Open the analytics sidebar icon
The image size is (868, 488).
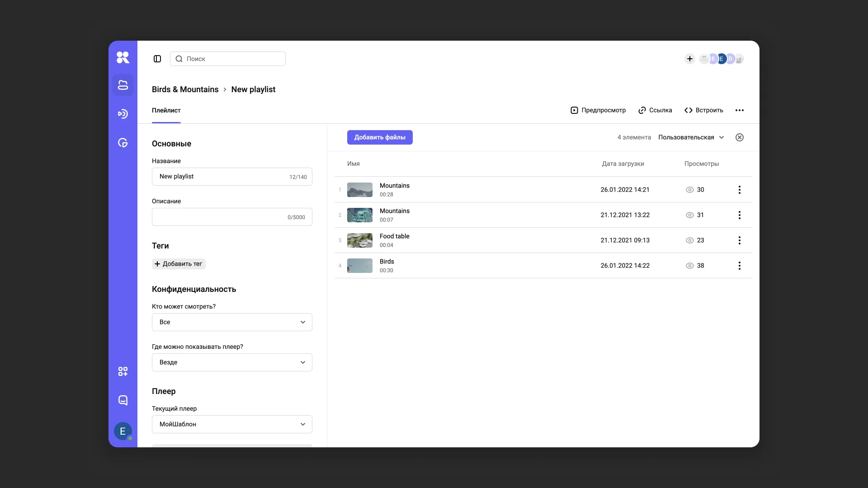[123, 143]
